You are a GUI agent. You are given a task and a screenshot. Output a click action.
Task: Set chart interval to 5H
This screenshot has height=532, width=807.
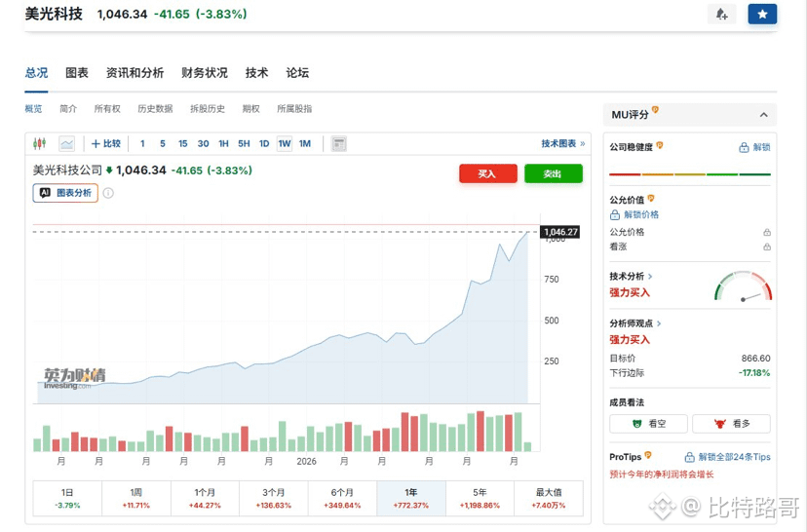click(x=244, y=143)
